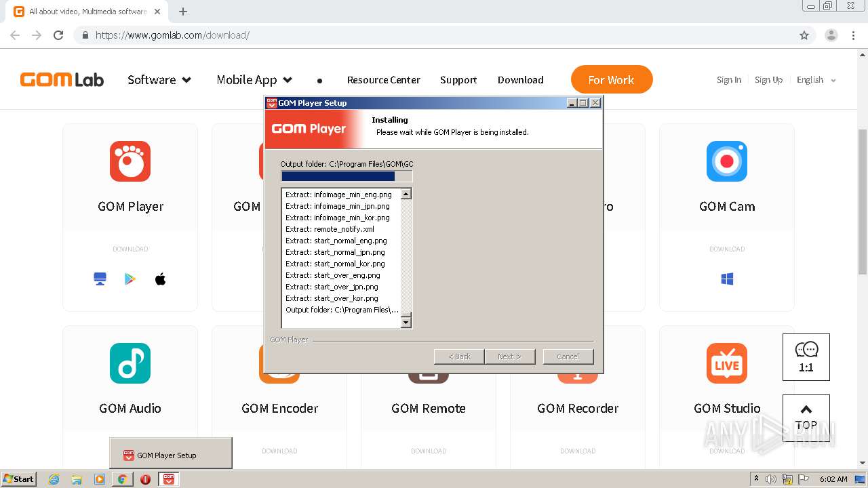Click the installer progress bar

[347, 176]
